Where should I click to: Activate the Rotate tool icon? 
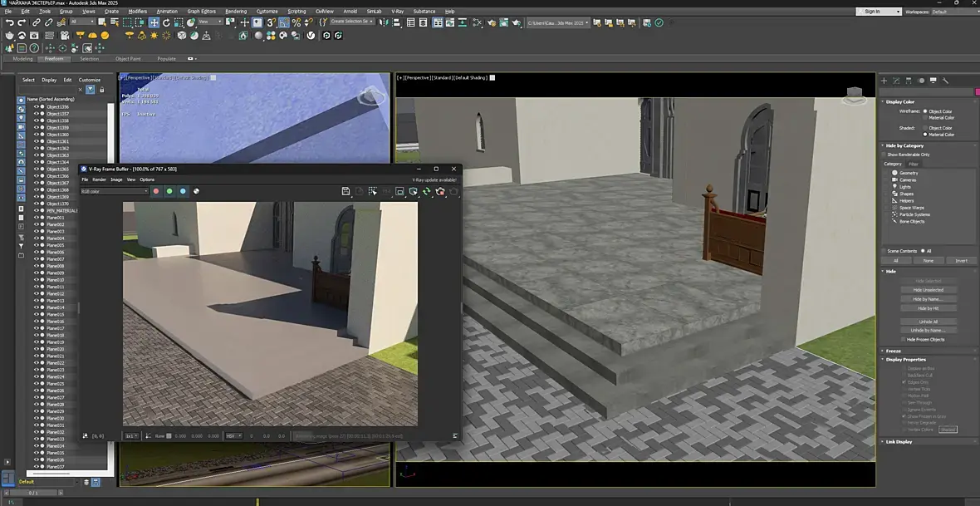pyautogui.click(x=167, y=22)
